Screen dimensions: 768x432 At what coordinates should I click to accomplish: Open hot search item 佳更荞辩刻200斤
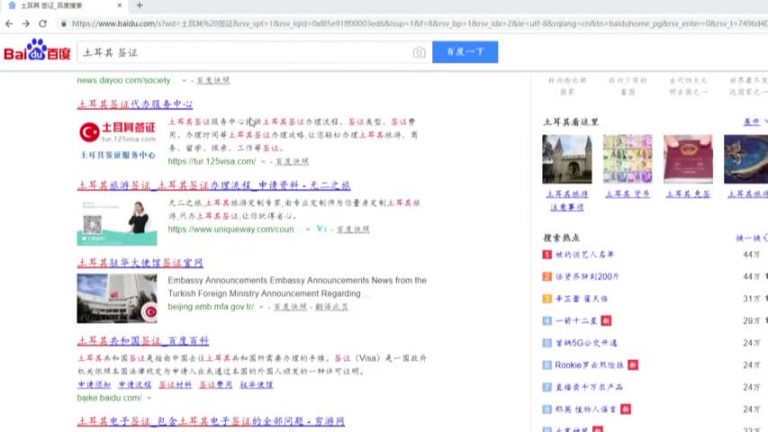[x=587, y=277]
